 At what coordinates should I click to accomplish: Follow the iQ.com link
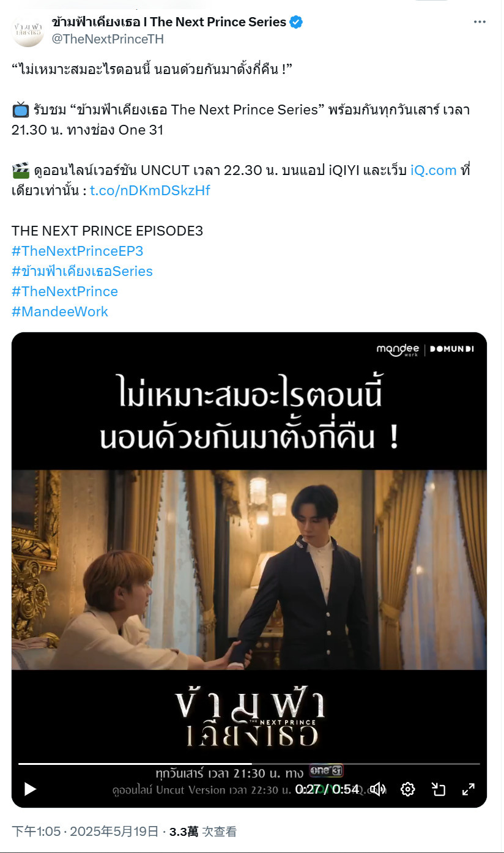click(433, 170)
